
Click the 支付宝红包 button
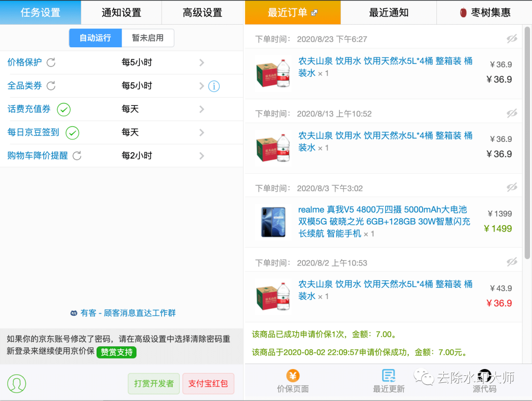pyautogui.click(x=208, y=384)
